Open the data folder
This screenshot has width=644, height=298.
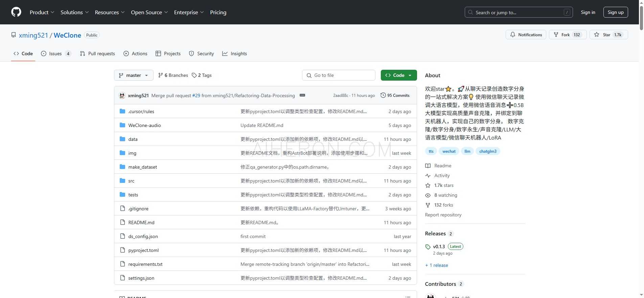(133, 139)
